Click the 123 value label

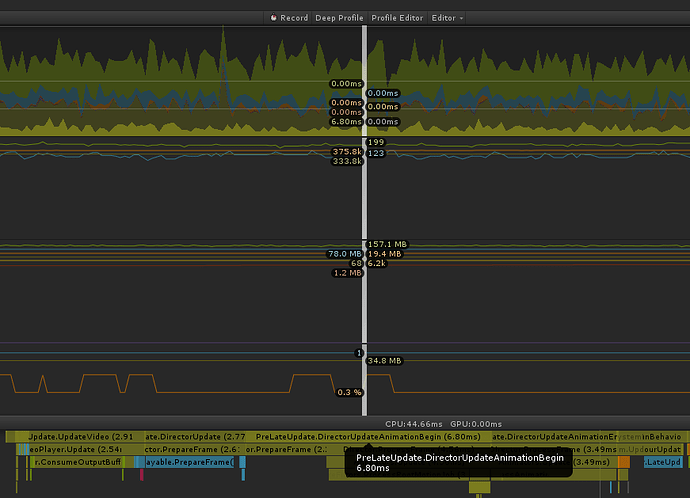(376, 153)
